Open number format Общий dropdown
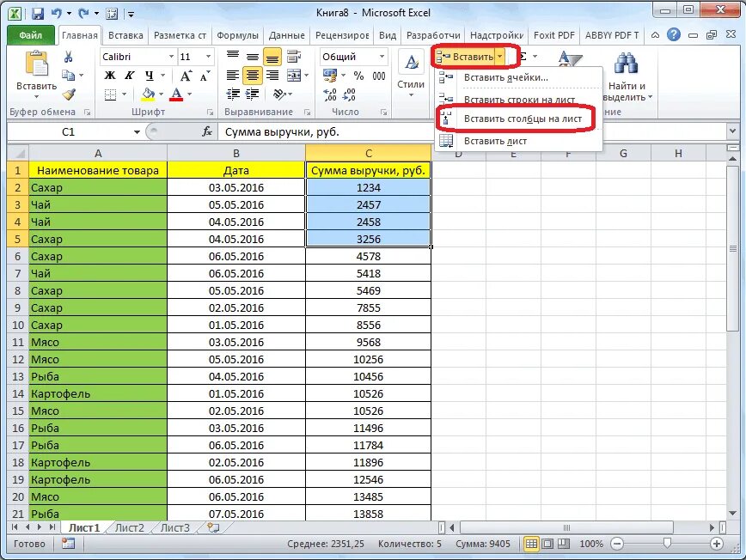Image resolution: width=746 pixels, height=560 pixels. click(x=382, y=57)
